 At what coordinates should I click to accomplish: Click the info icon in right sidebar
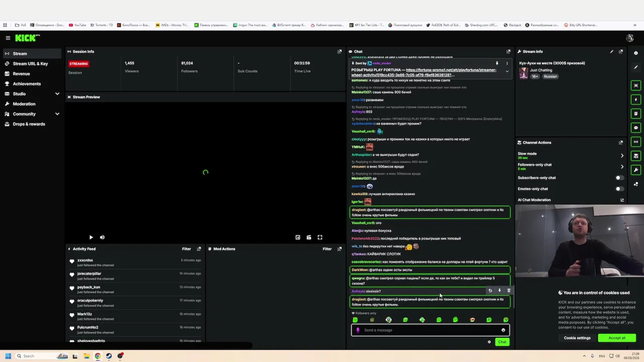636,53
